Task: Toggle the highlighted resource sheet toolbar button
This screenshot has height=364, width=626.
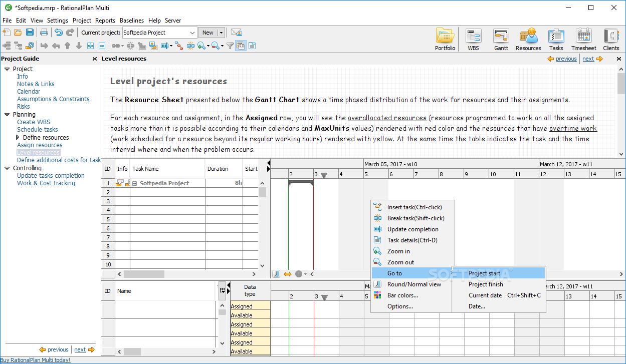Action: (x=241, y=46)
